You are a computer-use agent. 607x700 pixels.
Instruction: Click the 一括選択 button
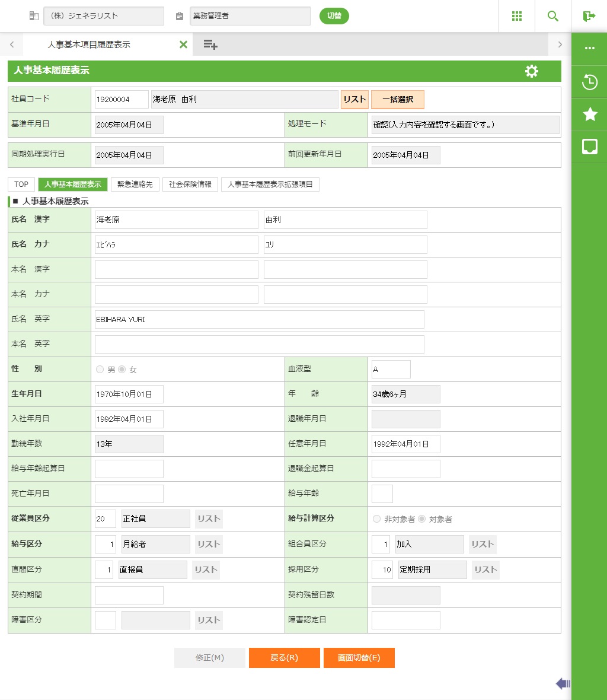point(397,100)
